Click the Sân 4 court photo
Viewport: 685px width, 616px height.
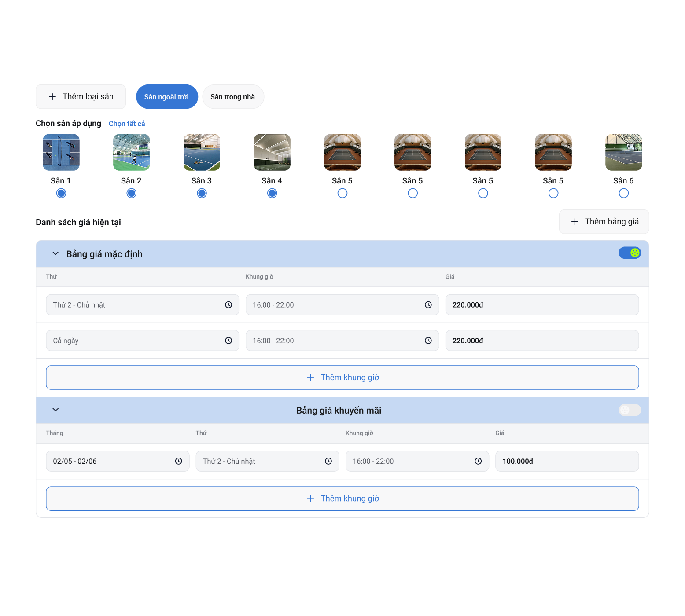coord(272,152)
